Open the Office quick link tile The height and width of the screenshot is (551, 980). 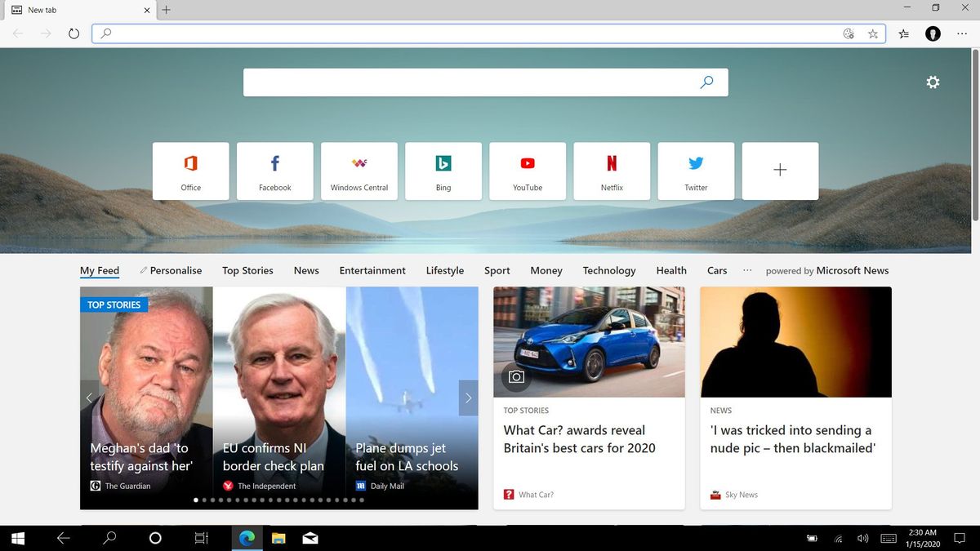(190, 170)
